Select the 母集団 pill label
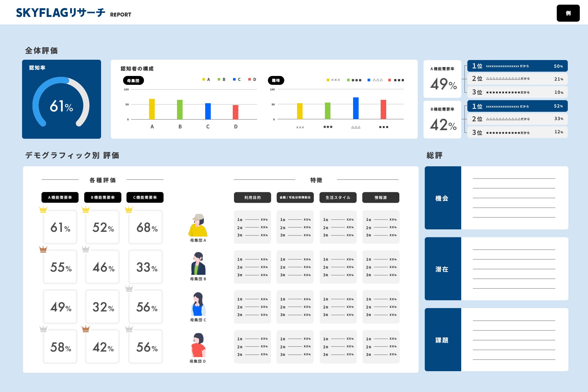This screenshot has width=588, height=392. (x=133, y=81)
